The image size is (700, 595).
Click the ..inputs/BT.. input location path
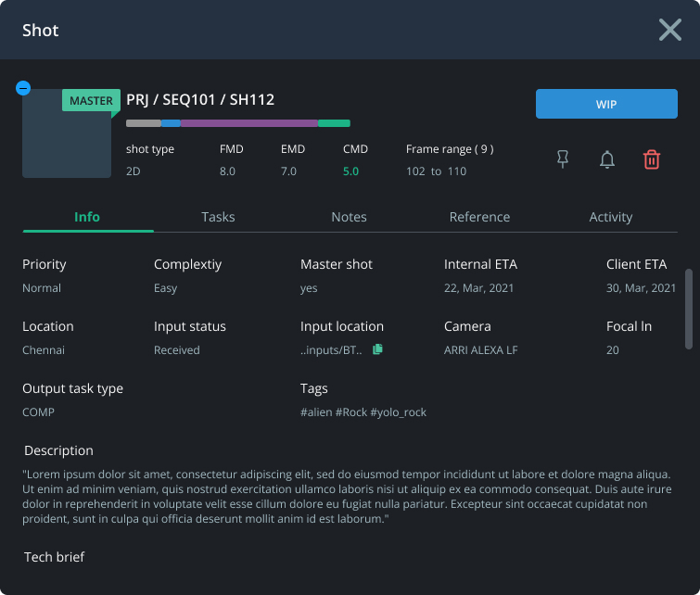(331, 350)
